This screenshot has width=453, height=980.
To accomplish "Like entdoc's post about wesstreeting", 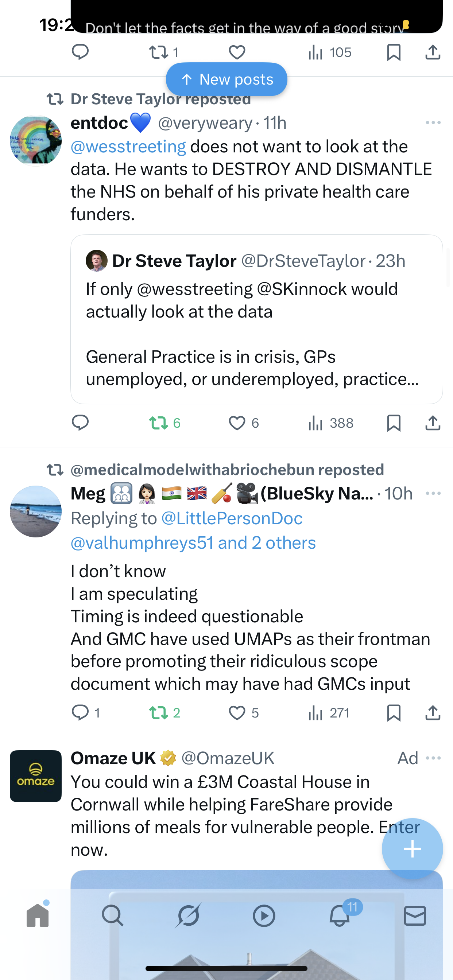I will (x=237, y=423).
